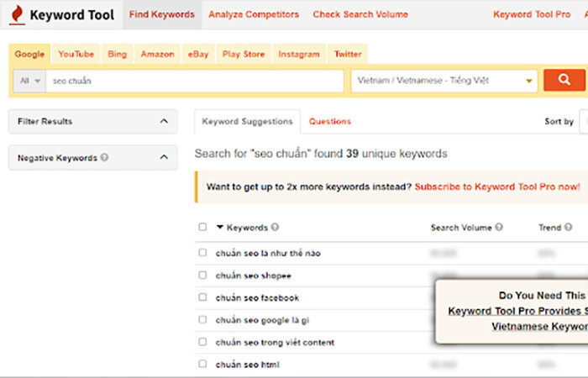Check the 'chuẩn seo google là gì' checkbox
The height and width of the screenshot is (378, 588).
click(x=202, y=319)
